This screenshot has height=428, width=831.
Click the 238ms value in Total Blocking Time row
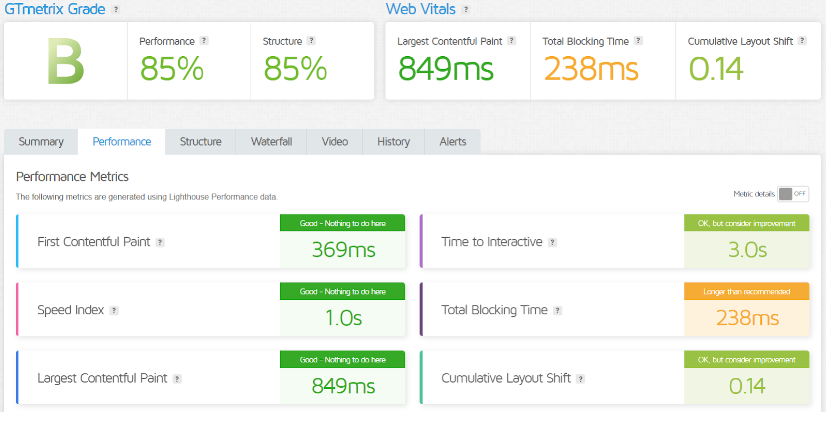(x=747, y=318)
